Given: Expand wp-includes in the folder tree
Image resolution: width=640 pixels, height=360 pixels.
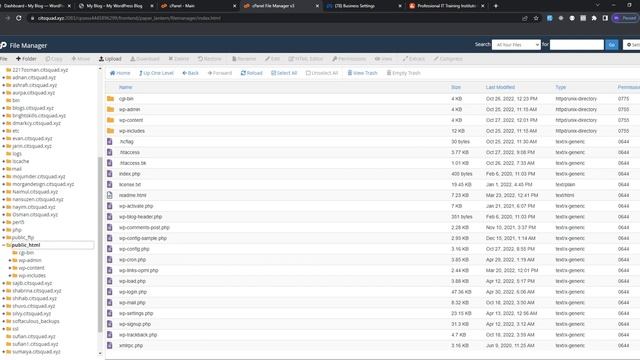Looking at the screenshot, I should [10, 276].
